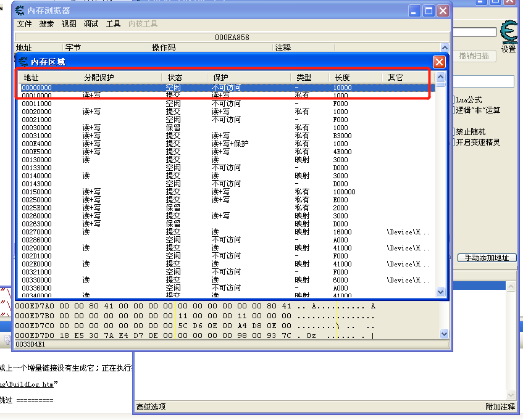Select the row at address 000E4000
The width and height of the screenshot is (523, 420).
point(228,144)
